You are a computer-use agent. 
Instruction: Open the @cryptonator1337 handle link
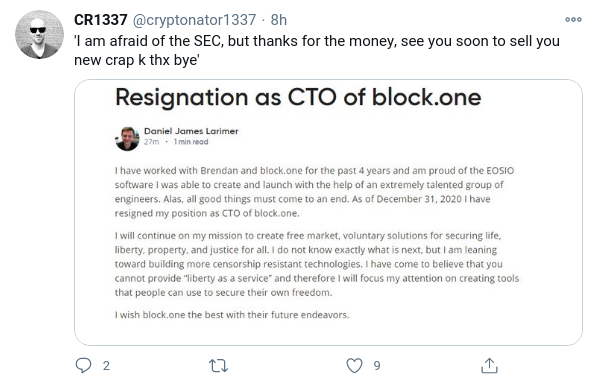coord(195,20)
